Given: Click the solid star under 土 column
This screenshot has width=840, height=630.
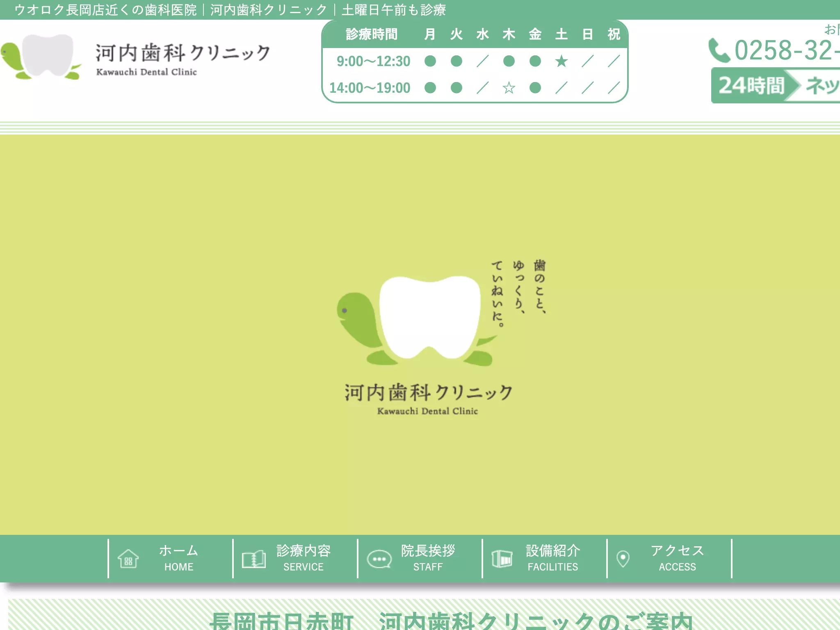Looking at the screenshot, I should coord(561,62).
